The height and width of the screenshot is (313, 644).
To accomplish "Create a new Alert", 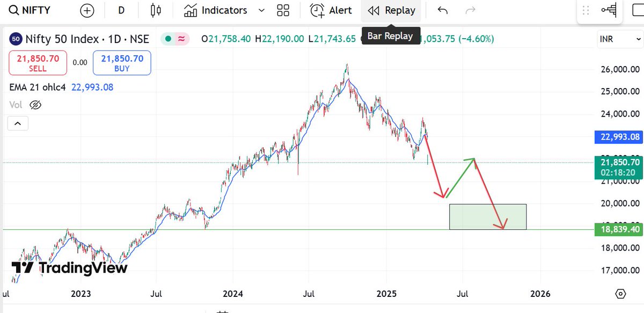I will [x=331, y=10].
